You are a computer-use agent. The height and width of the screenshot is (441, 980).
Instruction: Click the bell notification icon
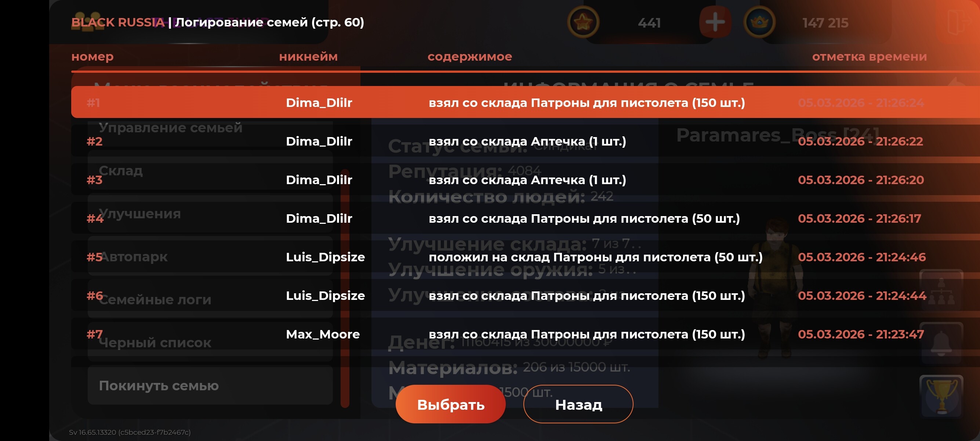coord(941,344)
